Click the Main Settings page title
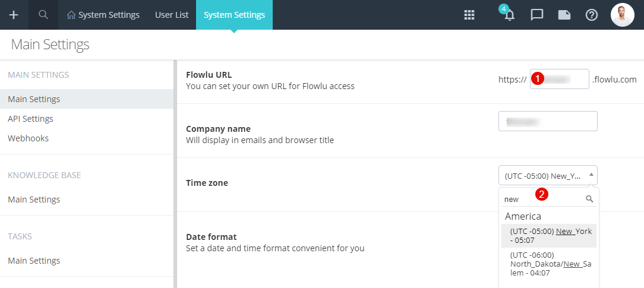644x288 pixels. click(50, 45)
